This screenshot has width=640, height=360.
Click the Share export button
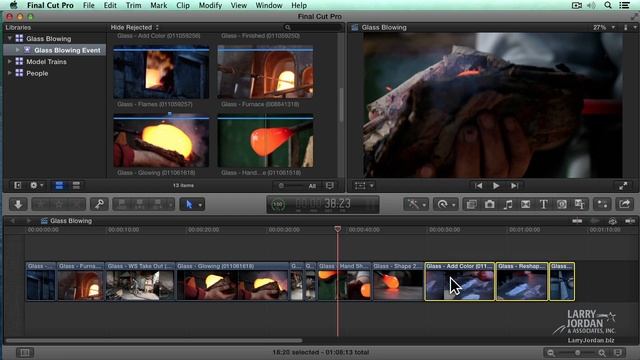tap(624, 204)
